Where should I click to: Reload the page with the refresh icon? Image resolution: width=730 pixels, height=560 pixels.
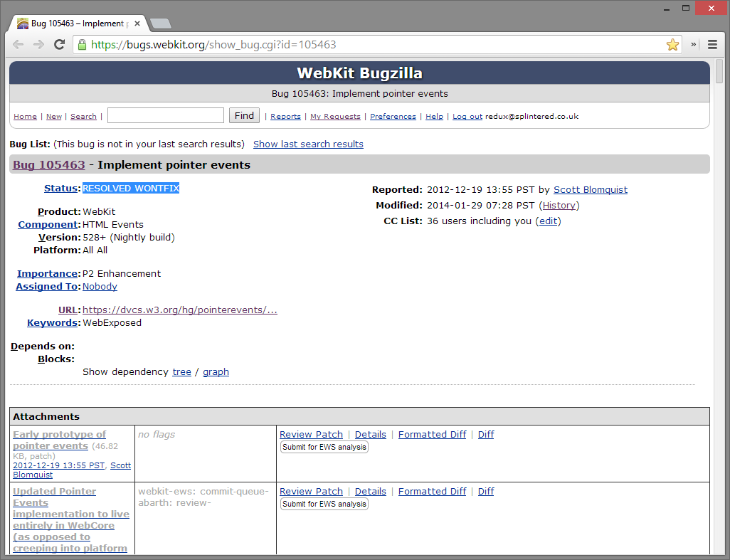59,45
